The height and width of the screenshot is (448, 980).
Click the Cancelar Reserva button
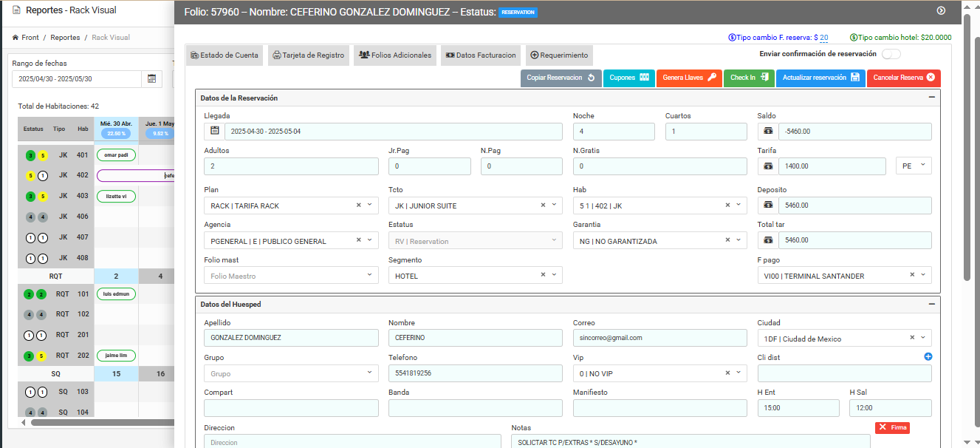(x=904, y=78)
